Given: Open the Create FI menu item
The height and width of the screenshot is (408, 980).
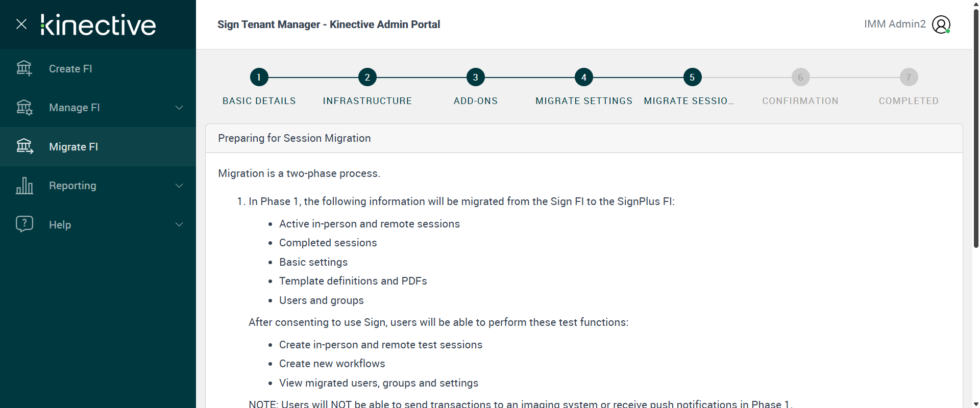Looking at the screenshot, I should [70, 69].
